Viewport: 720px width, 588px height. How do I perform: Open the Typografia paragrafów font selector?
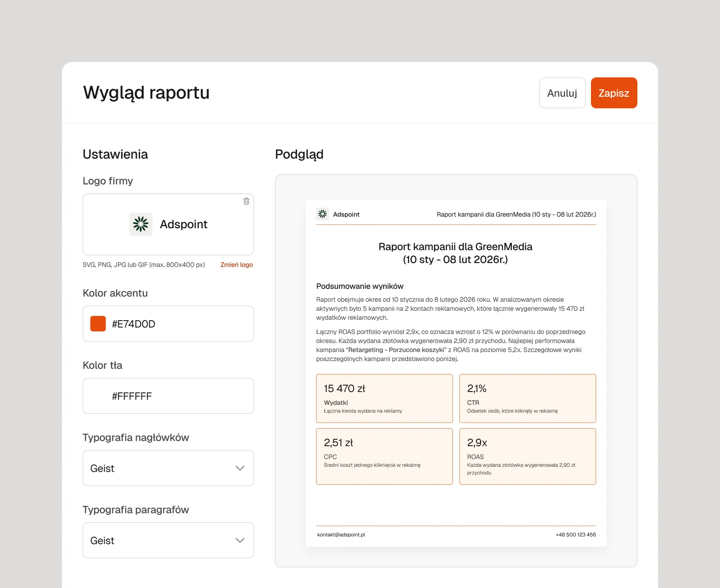pyautogui.click(x=168, y=540)
